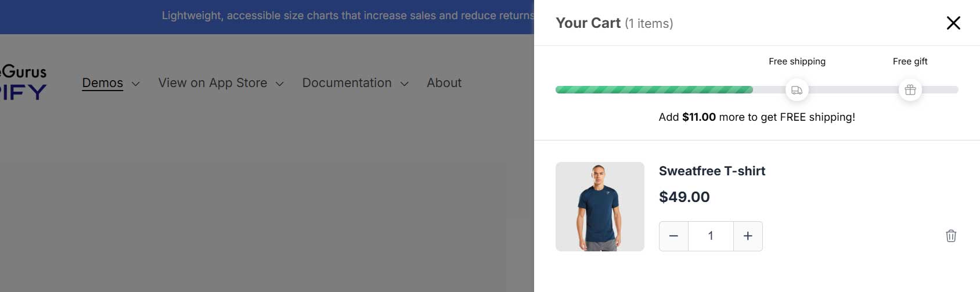
Task: Click the store logo at the left
Action: pos(23,82)
